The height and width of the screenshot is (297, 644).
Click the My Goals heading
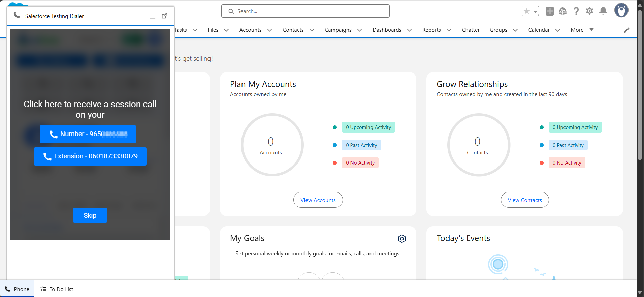pyautogui.click(x=247, y=238)
